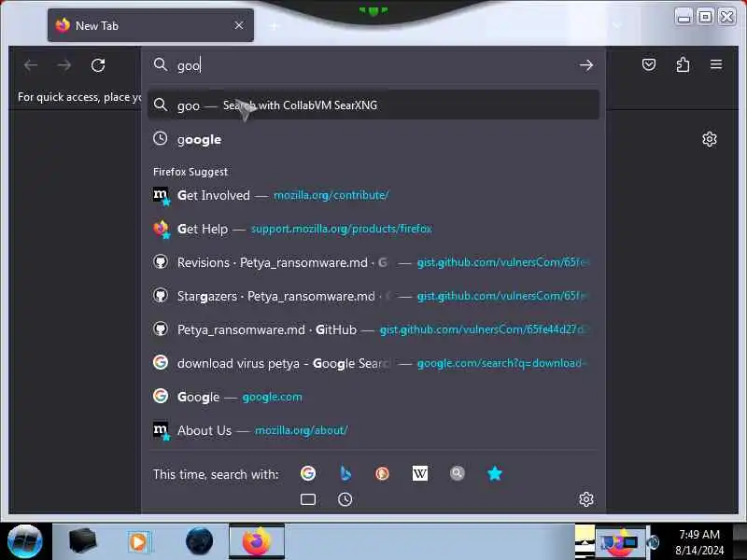
Task: Click in the address bar text field
Action: 372,65
